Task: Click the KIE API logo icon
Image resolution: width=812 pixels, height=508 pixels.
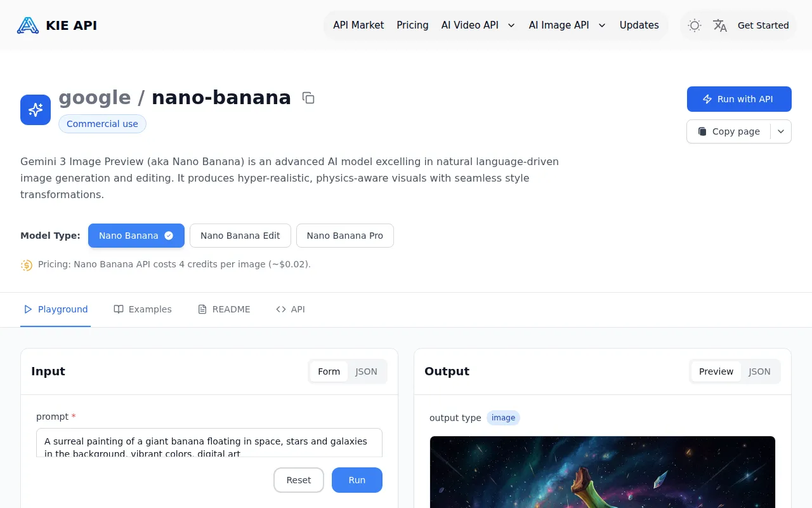Action: (27, 25)
